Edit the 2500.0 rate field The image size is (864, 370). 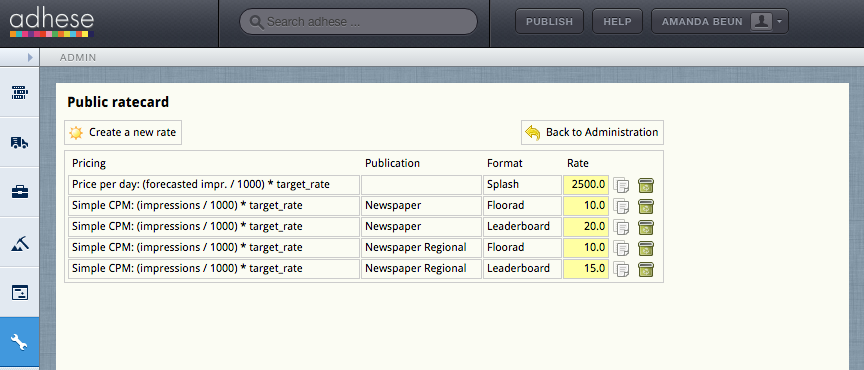[585, 185]
